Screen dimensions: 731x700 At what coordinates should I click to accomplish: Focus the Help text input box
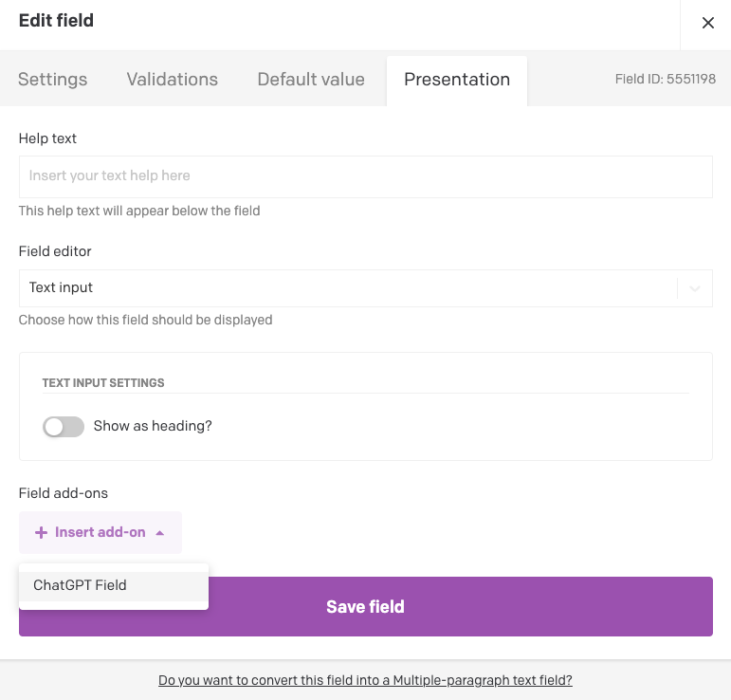[365, 176]
